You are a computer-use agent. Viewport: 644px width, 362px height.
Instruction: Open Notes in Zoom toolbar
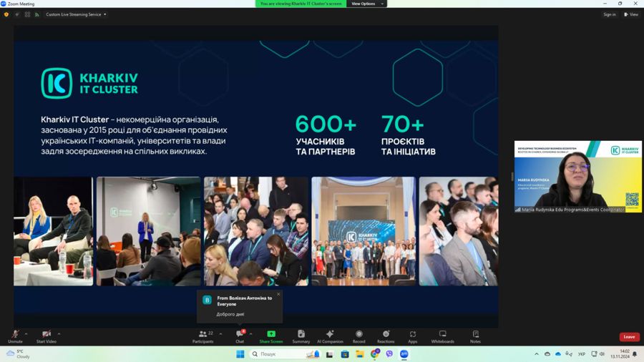click(x=476, y=336)
